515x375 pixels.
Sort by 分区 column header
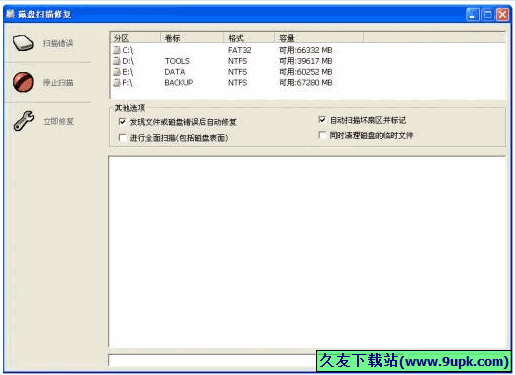[x=136, y=38]
